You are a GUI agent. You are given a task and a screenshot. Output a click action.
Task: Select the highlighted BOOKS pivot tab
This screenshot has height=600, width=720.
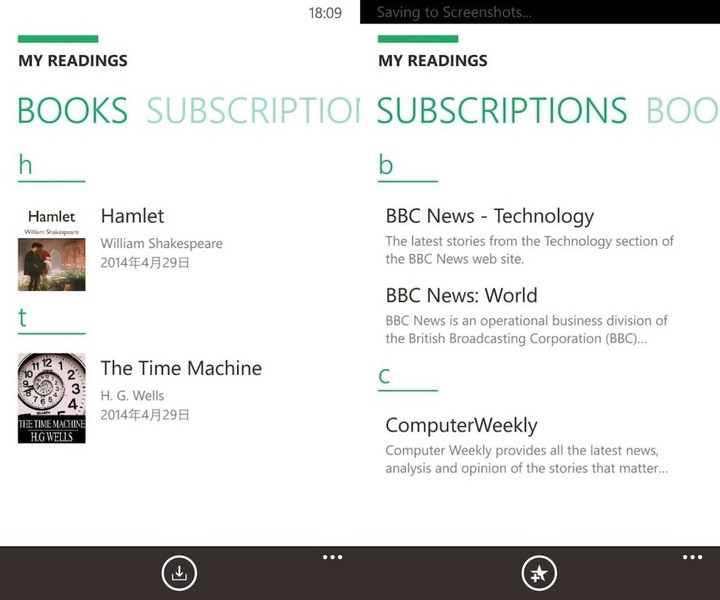pos(73,111)
